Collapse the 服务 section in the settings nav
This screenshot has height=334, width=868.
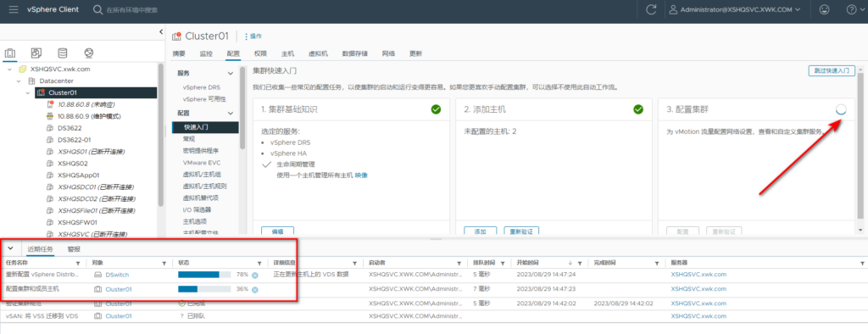pyautogui.click(x=231, y=73)
